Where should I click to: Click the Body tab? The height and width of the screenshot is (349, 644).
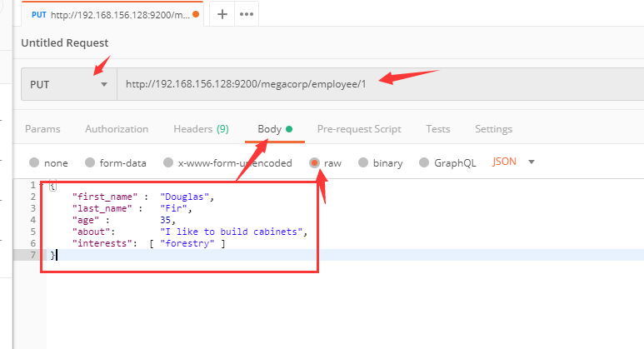point(269,129)
